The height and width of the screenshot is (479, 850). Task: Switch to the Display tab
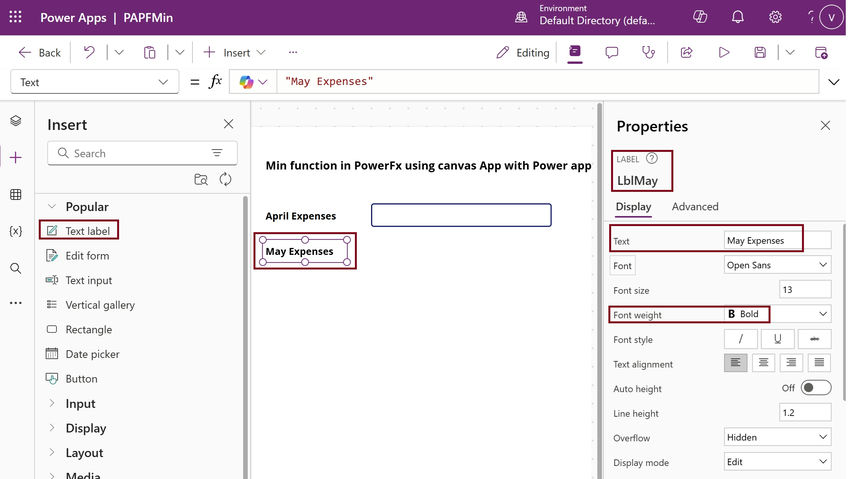click(633, 206)
